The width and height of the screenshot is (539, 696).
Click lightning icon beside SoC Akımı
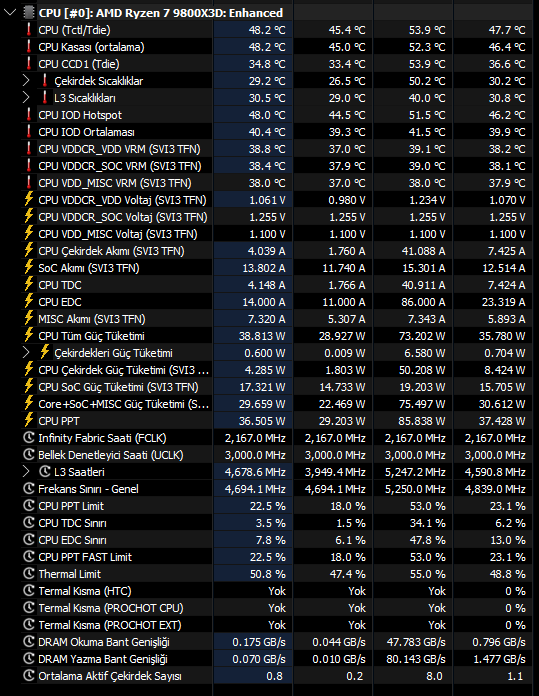(29, 267)
